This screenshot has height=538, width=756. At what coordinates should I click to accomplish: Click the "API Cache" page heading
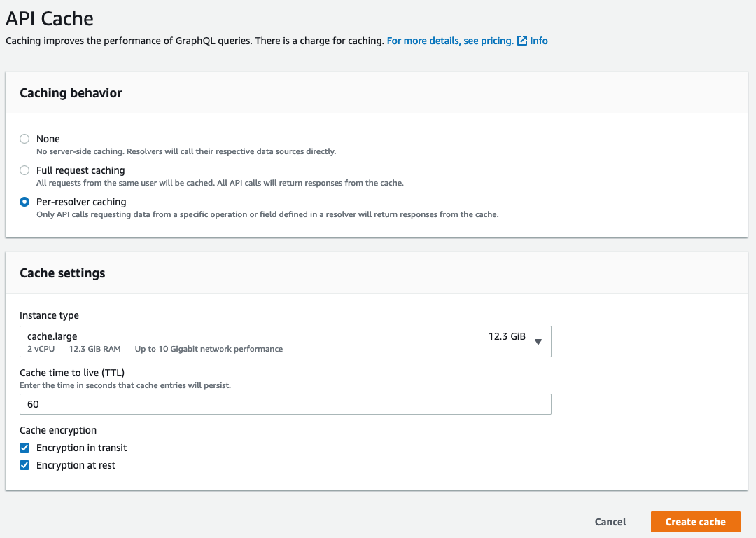pyautogui.click(x=50, y=19)
